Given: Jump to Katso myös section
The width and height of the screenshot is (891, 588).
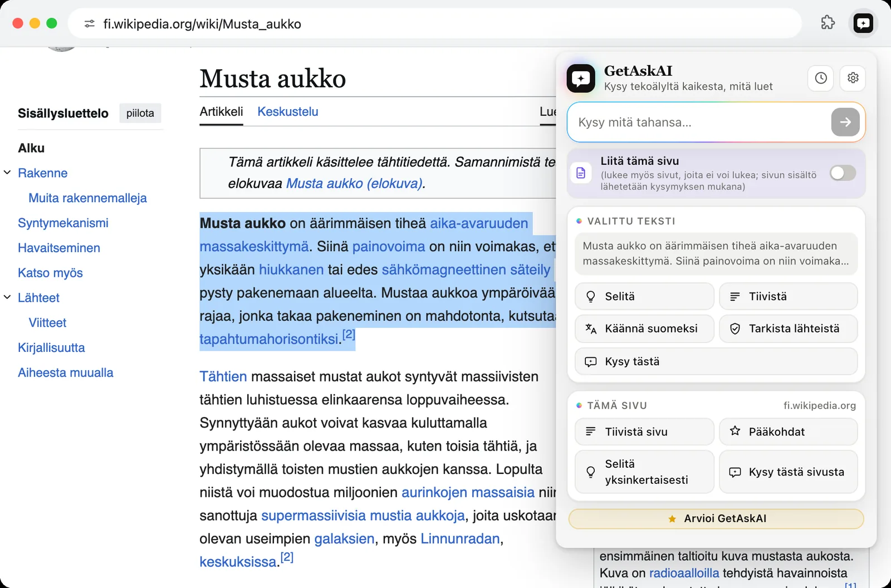Looking at the screenshot, I should 50,273.
